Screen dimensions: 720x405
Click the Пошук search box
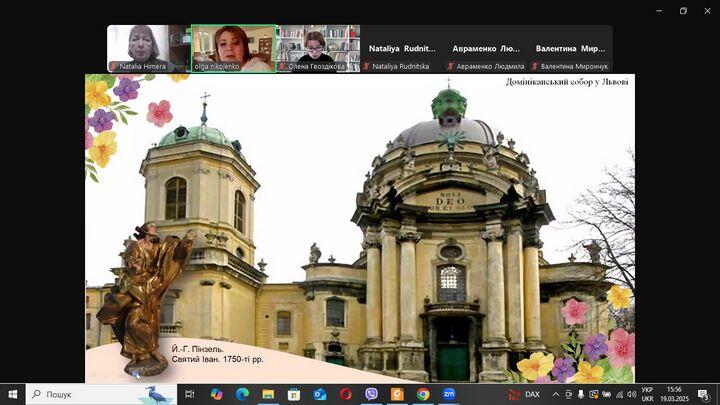101,394
